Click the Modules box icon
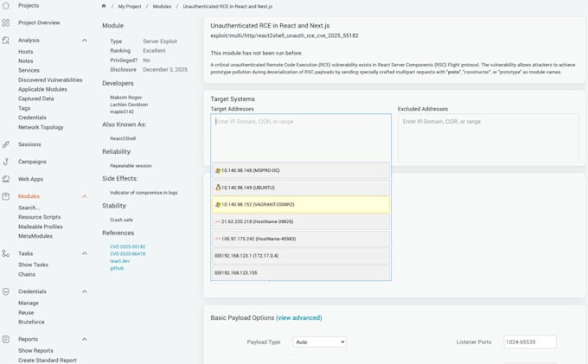 pos(6,196)
